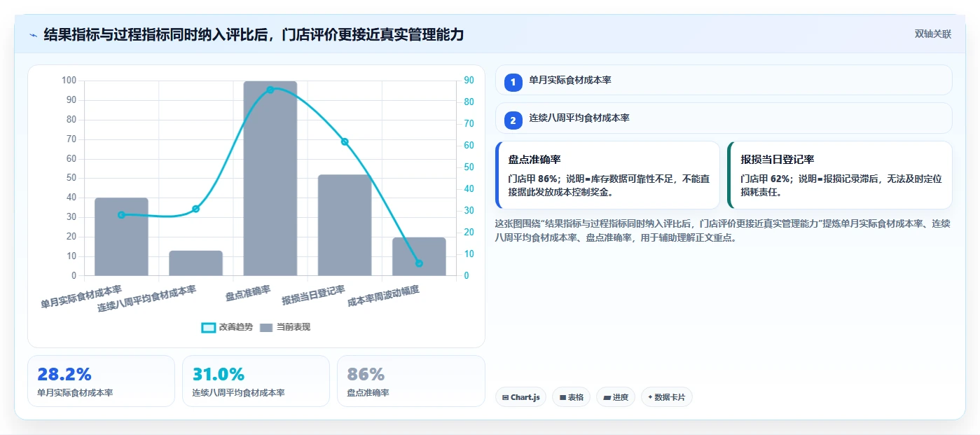Click the sparkle icon in 数据卡片 tag
The width and height of the screenshot is (980, 435).
tap(650, 397)
